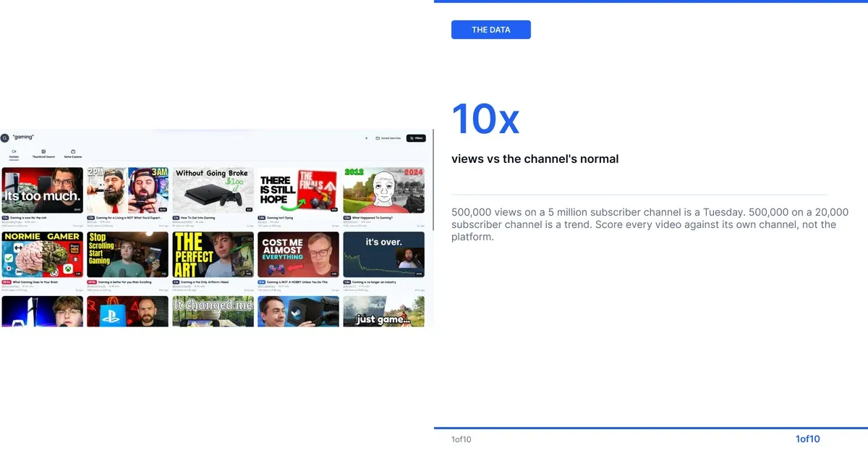Open the white PS5 console video thumbnail
The image size is (868, 456).
pyautogui.click(x=43, y=311)
